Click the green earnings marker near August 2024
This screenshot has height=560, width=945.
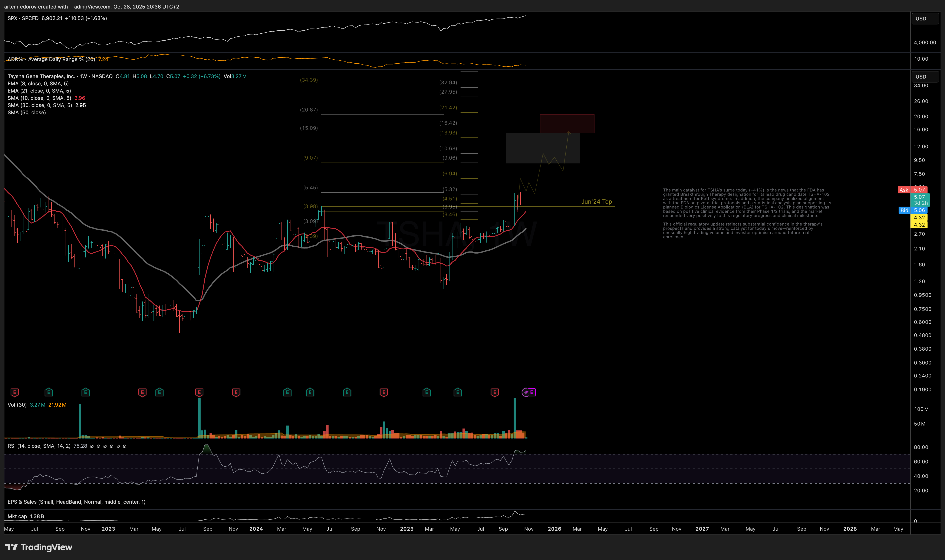[x=347, y=393]
